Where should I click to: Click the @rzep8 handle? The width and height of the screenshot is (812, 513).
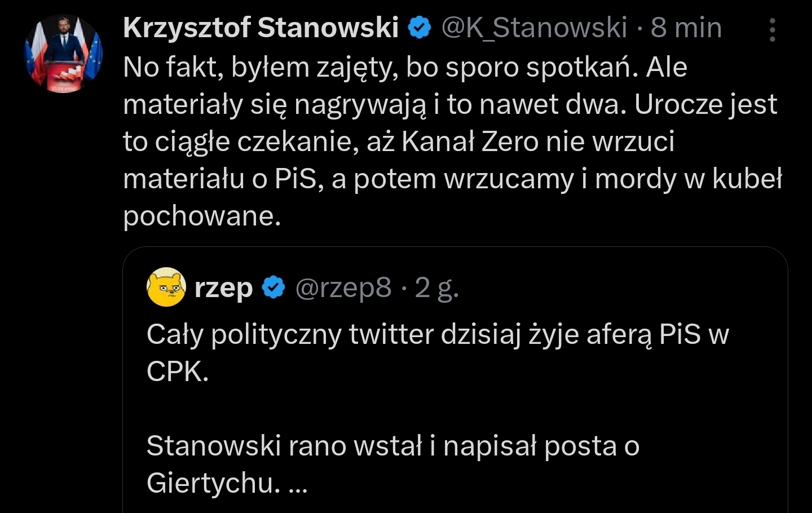click(x=343, y=288)
